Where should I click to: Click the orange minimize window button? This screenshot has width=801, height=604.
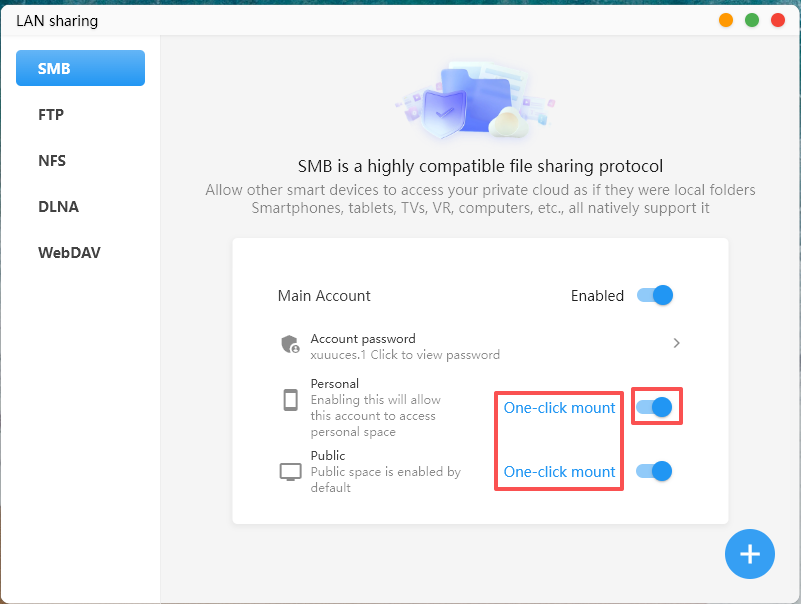pyautogui.click(x=726, y=20)
